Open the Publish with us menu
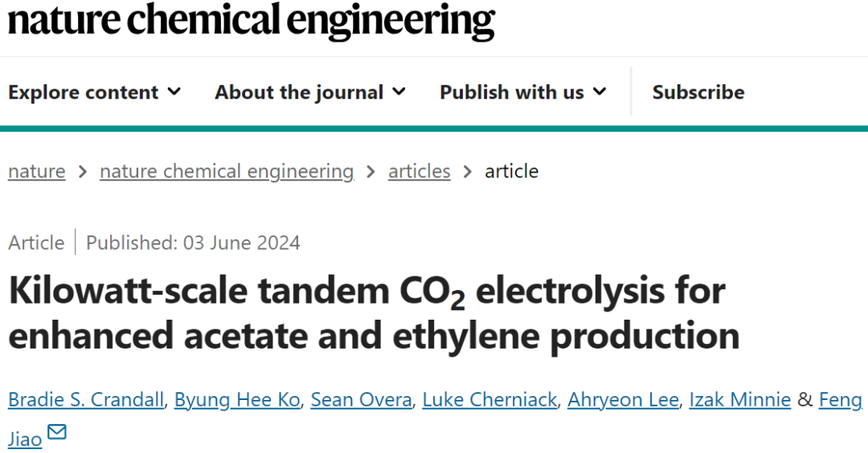Viewport: 868px width, 453px height. [523, 92]
